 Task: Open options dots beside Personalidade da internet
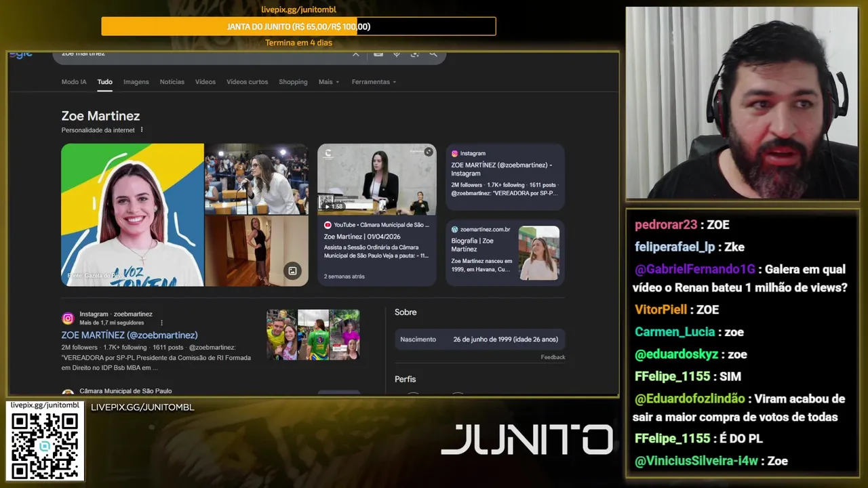point(142,129)
